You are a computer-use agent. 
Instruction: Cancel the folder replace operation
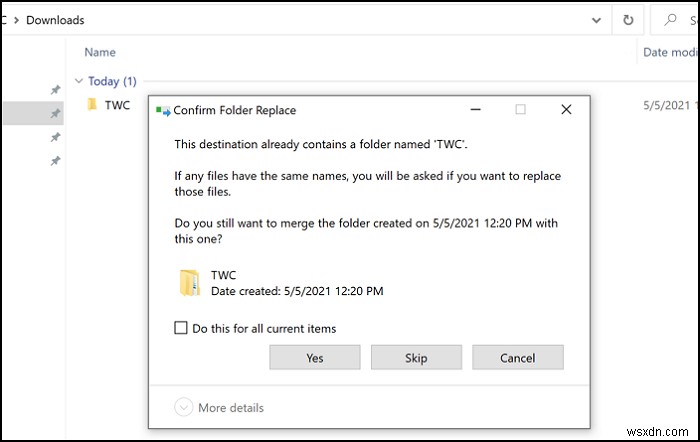(x=517, y=358)
